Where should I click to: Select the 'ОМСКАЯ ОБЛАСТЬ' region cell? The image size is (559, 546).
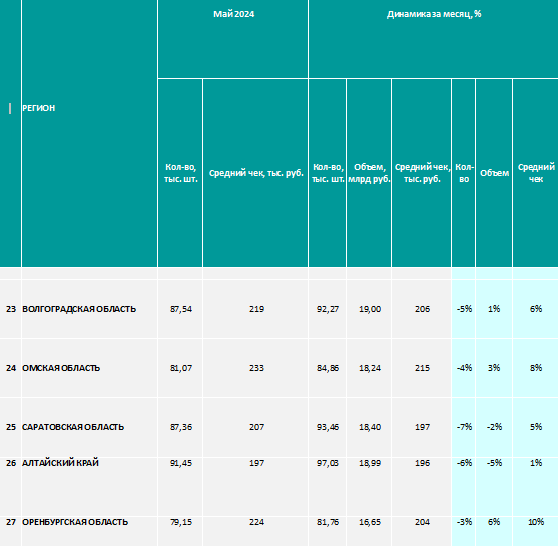pyautogui.click(x=89, y=368)
